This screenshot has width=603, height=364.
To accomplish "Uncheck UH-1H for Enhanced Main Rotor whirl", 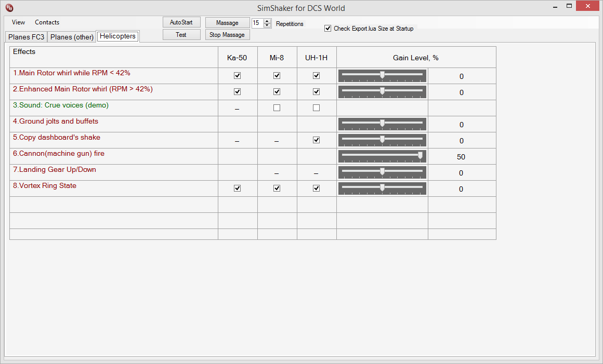I will pos(317,92).
